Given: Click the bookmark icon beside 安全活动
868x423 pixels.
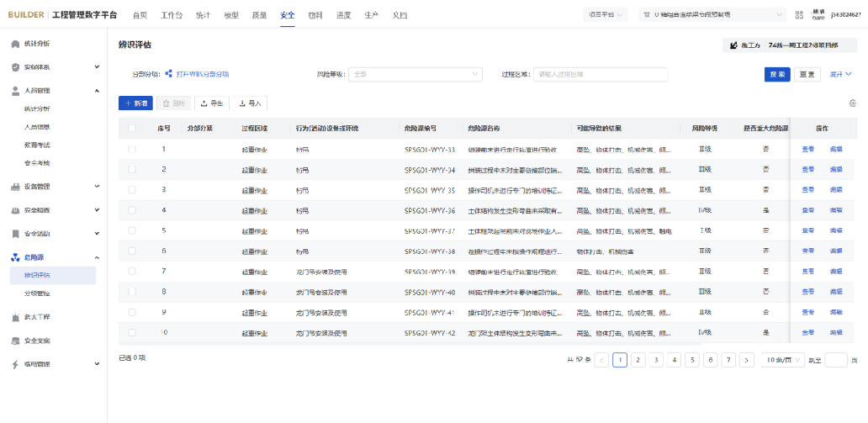Looking at the screenshot, I should coord(16,234).
